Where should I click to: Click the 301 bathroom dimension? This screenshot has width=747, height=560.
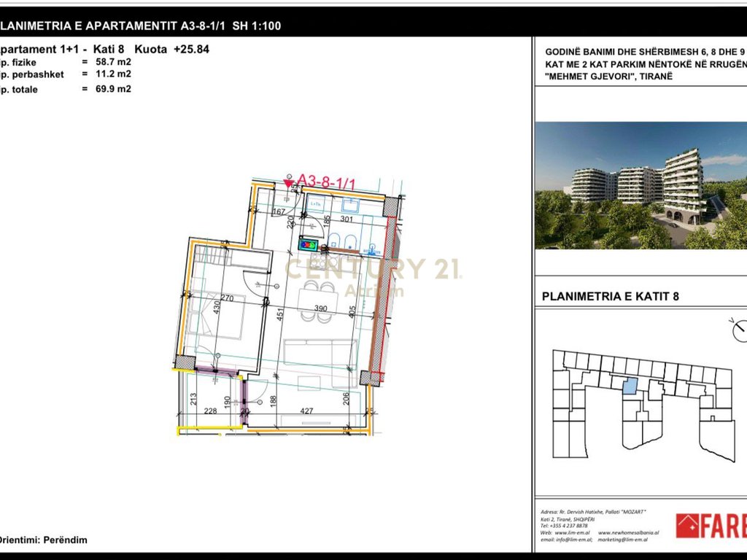click(347, 219)
